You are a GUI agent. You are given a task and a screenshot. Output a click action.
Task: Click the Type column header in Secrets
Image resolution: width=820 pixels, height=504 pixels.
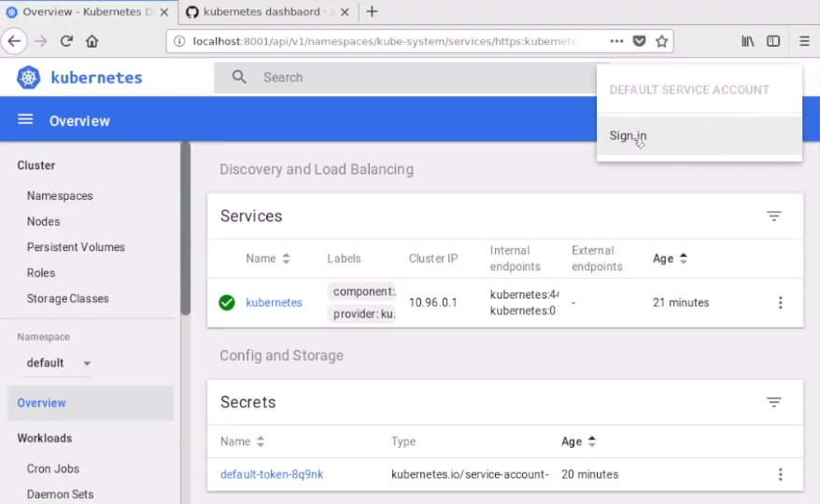pyautogui.click(x=403, y=441)
